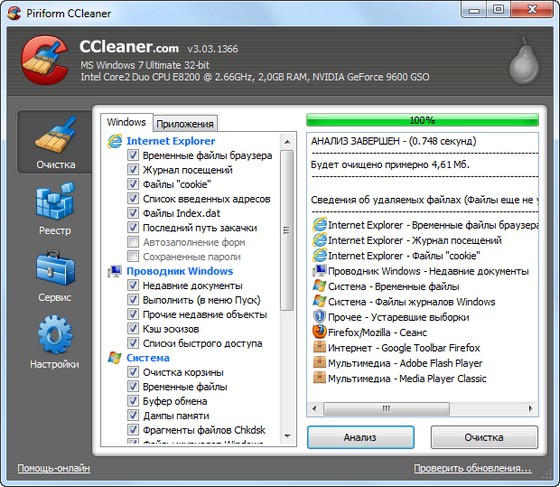Click Windows flag icon beside Файлы журналов Windows
Viewport: 560px width, 487px height.
pyautogui.click(x=319, y=301)
